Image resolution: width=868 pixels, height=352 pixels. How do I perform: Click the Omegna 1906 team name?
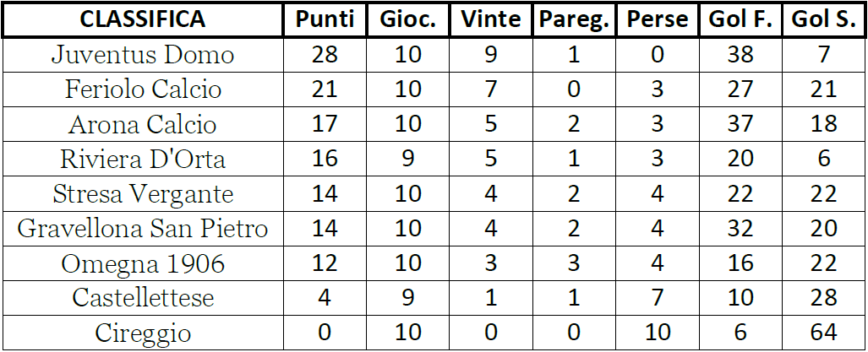[143, 264]
